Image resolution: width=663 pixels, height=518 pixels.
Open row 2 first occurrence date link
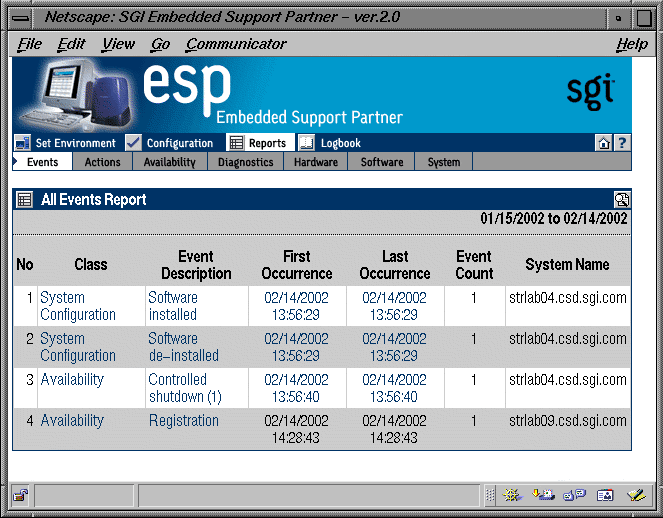tap(296, 347)
